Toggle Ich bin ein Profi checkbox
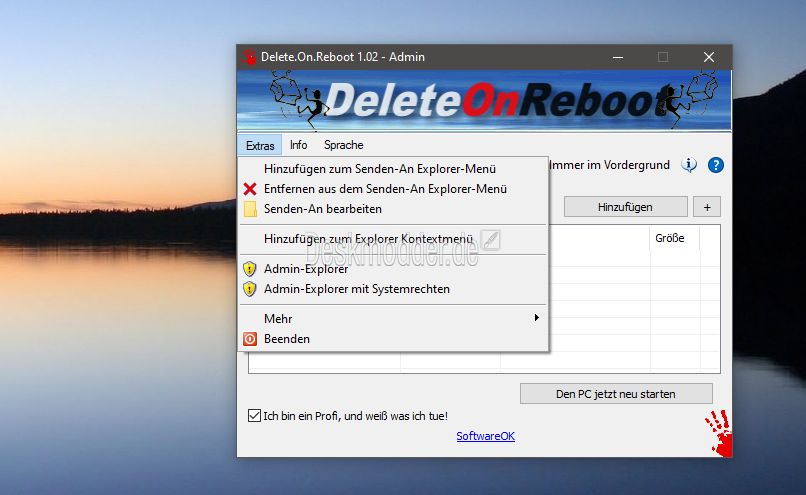The height and width of the screenshot is (495, 806). (254, 416)
